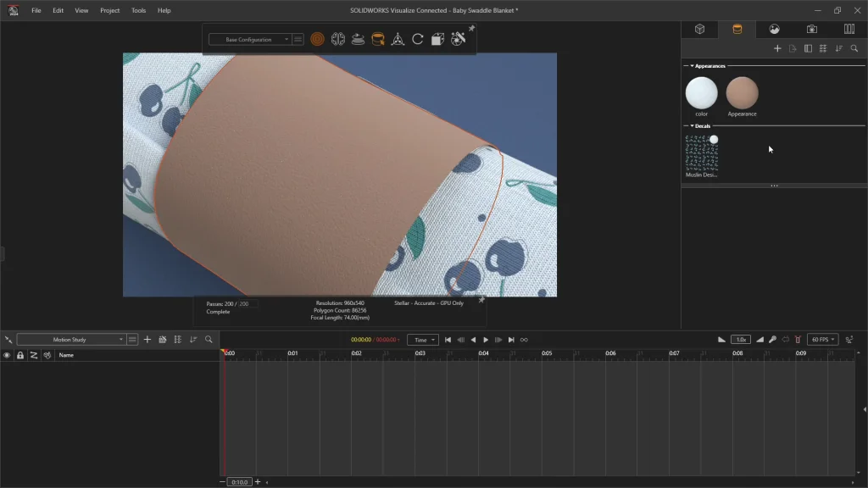
Task: Open the Models tab cube icon
Action: coord(700,29)
